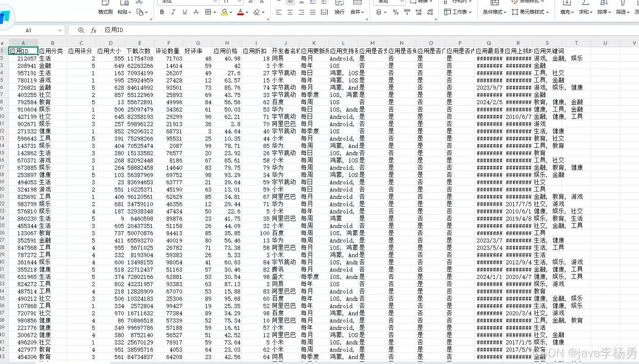Center align cell text horizontally

(x=290, y=12)
